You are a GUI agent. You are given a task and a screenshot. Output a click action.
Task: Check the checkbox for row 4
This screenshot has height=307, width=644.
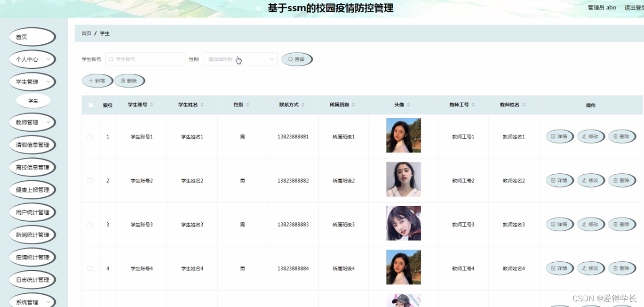(90, 269)
